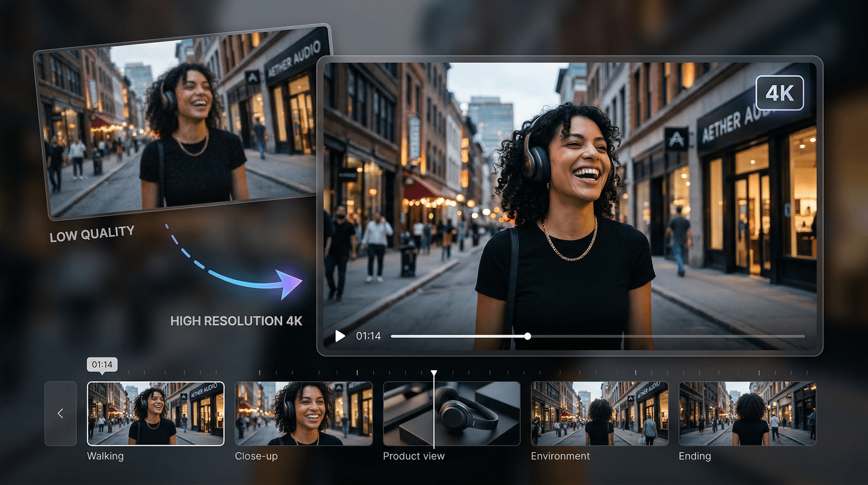This screenshot has width=868, height=485.
Task: Select the Close-up clip thumbnail
Action: 304,414
